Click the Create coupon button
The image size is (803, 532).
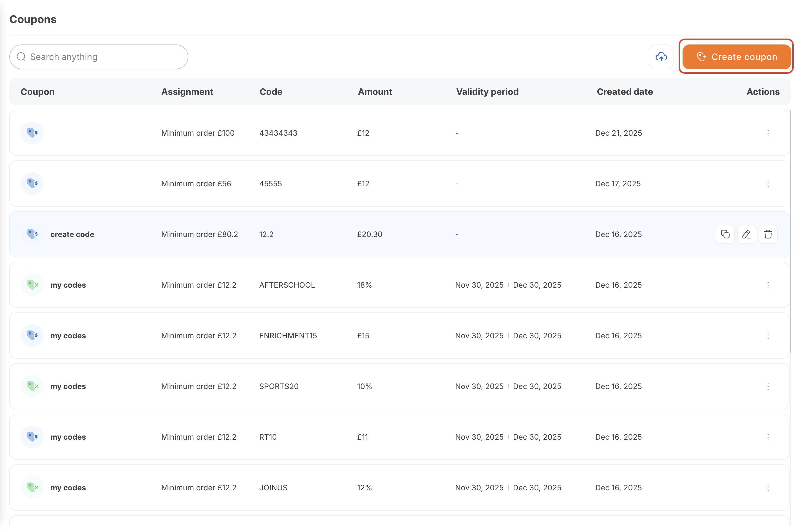click(x=736, y=57)
